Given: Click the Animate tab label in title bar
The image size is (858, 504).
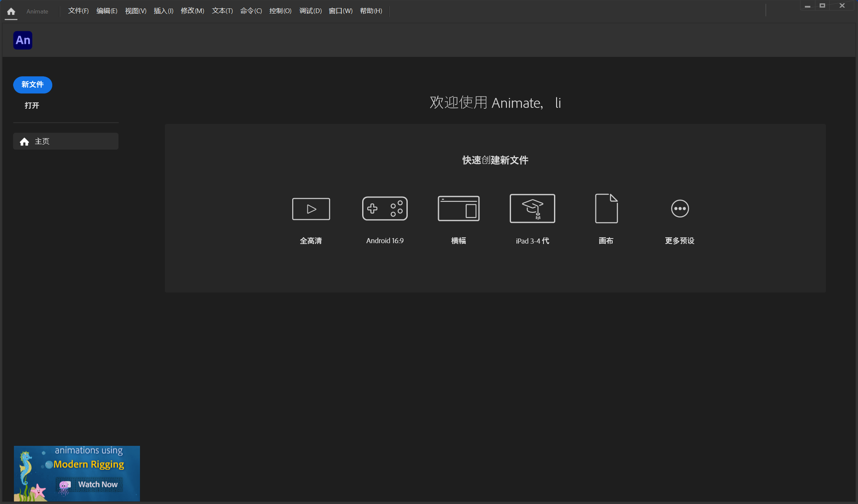Looking at the screenshot, I should coord(37,11).
